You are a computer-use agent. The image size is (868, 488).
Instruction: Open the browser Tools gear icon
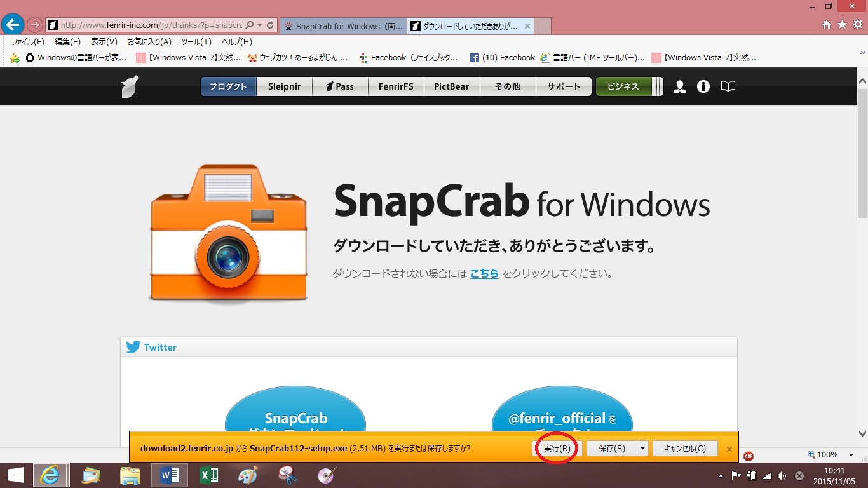[x=857, y=25]
